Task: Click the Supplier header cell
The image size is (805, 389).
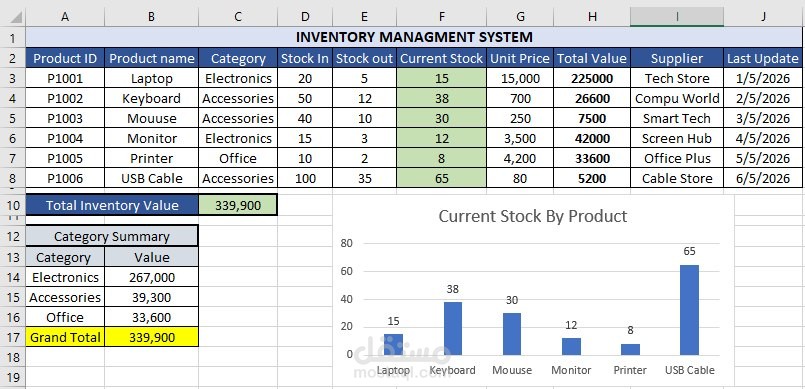Action: [677, 59]
